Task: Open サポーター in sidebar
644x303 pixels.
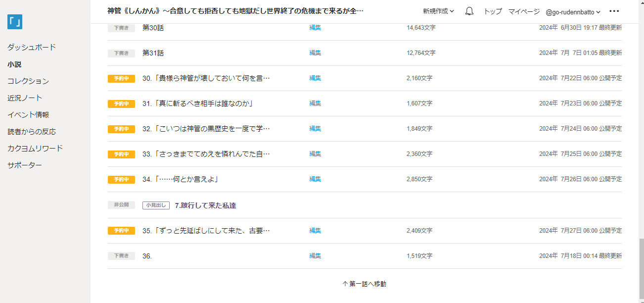Action: click(25, 165)
